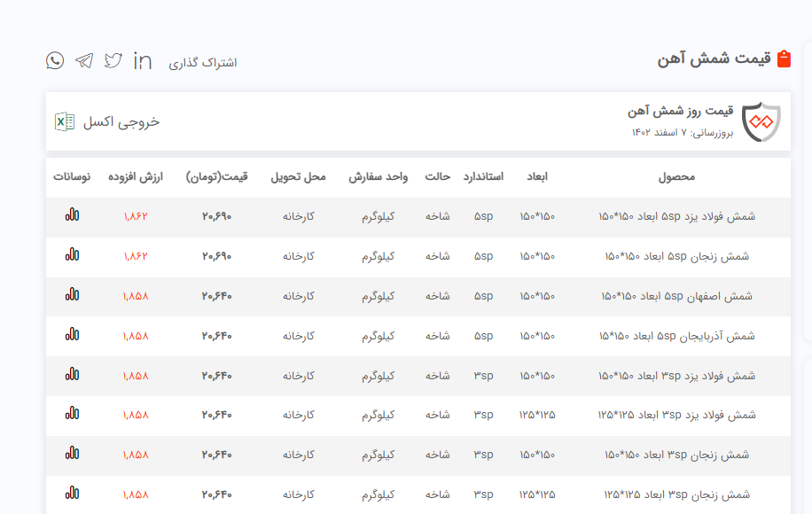812x514 pixels.
Task: Share the page via LinkedIn icon
Action: click(143, 60)
